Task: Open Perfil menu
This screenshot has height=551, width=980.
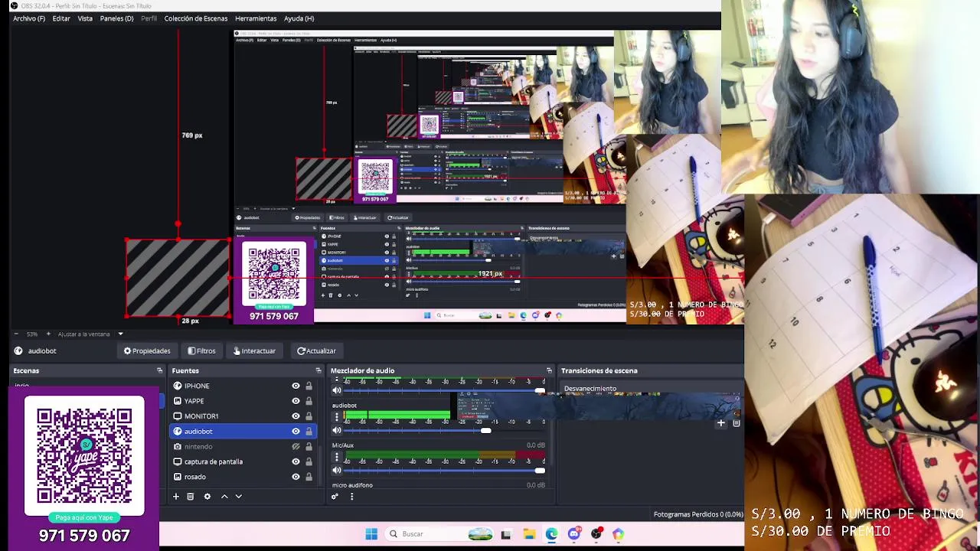Action: pyautogui.click(x=149, y=18)
